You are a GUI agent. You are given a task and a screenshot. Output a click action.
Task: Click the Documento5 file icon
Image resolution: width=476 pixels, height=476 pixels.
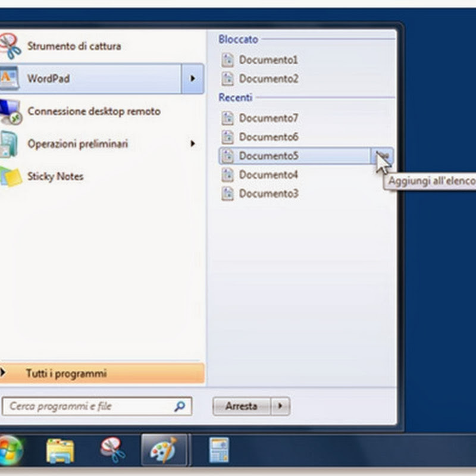227,156
